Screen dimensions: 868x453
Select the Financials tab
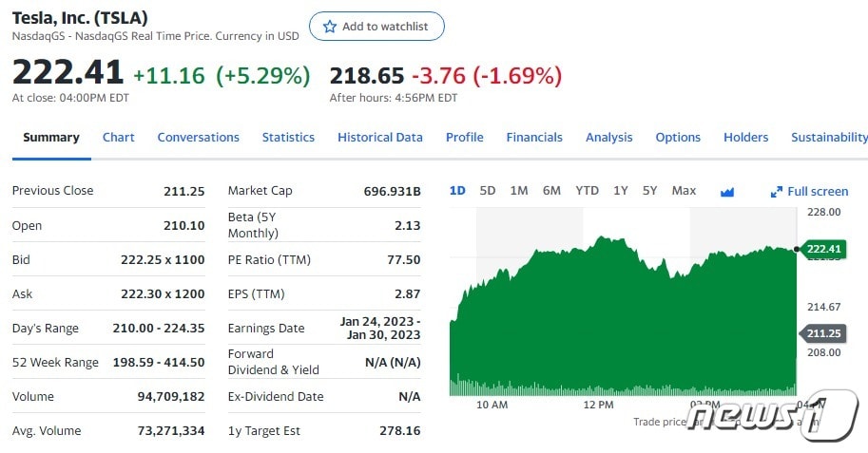(x=534, y=137)
